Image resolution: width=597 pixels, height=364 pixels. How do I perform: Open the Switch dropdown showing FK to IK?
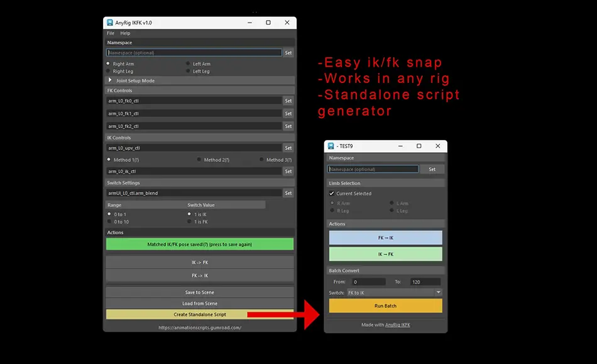pyautogui.click(x=395, y=292)
